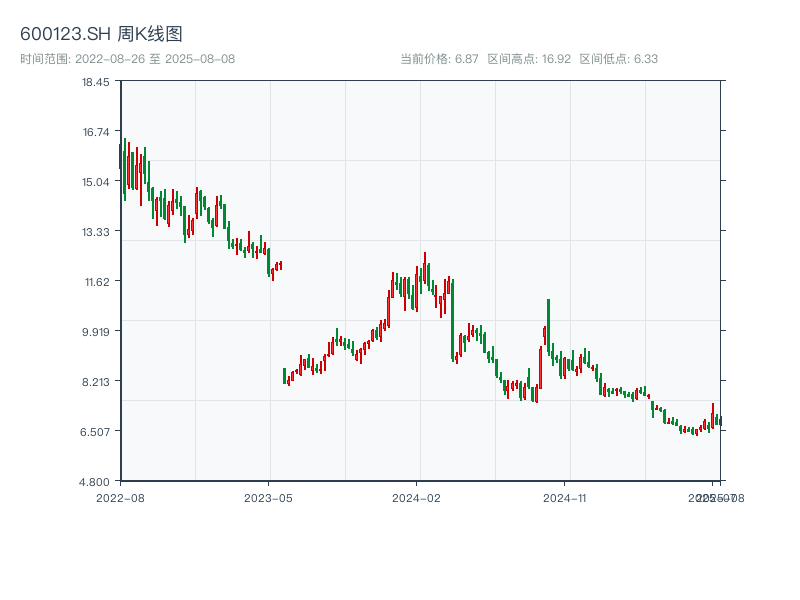Select the 2022-08 x-axis date label
The image size is (800, 600).
click(x=120, y=497)
